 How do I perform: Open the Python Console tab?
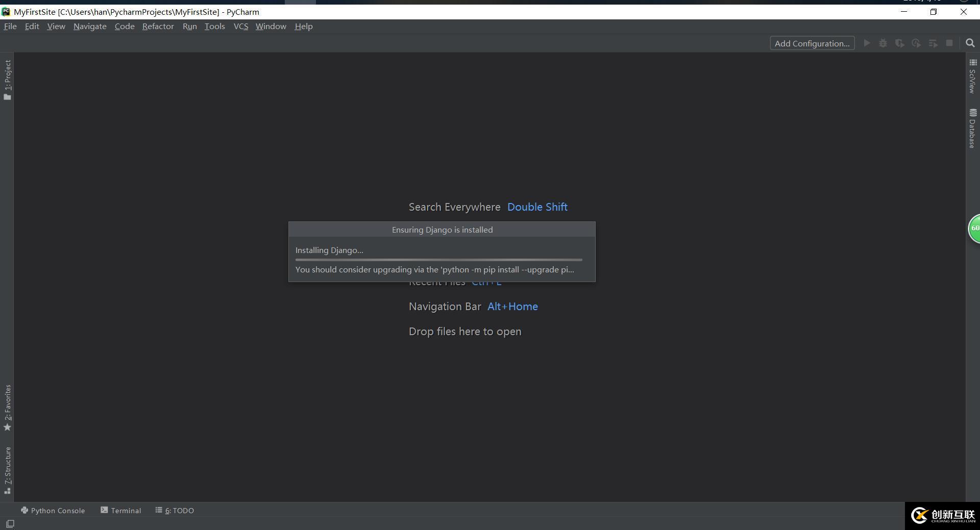[x=53, y=510]
